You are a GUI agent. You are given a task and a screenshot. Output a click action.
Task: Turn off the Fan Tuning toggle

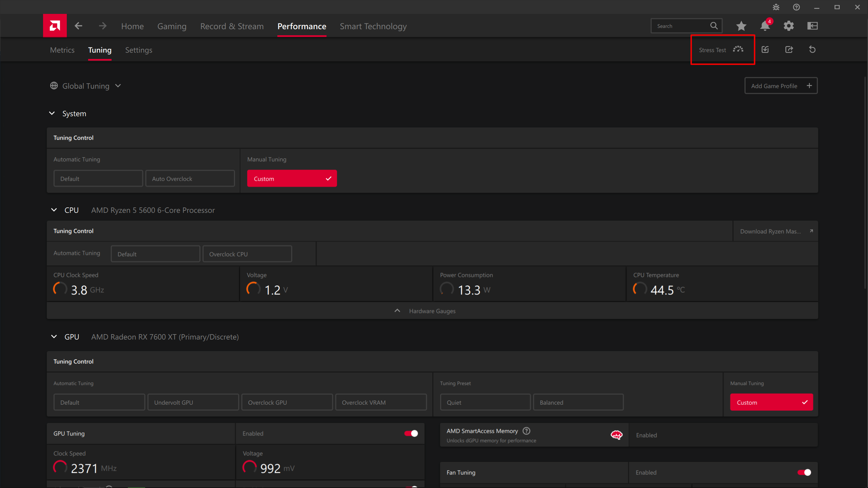(804, 472)
